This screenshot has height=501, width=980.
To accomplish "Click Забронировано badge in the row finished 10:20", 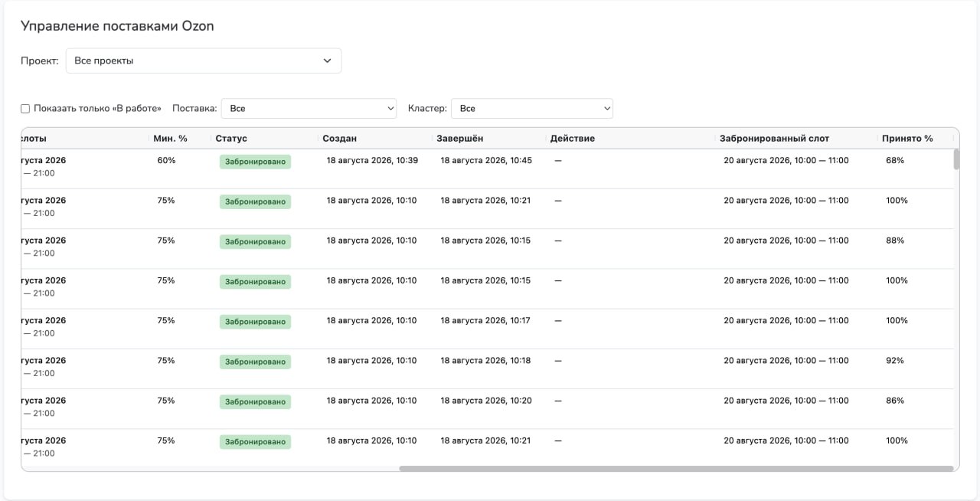I will pos(255,401).
